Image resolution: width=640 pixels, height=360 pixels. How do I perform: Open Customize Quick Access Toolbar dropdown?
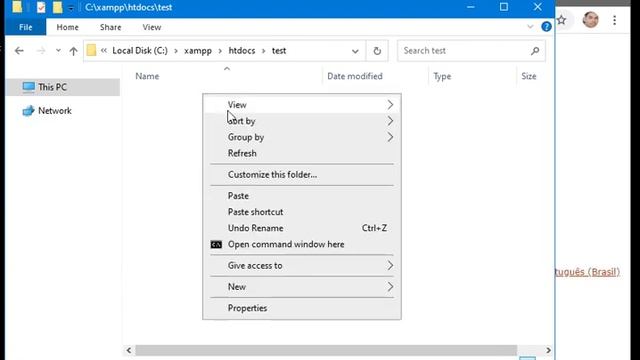pos(71,7)
